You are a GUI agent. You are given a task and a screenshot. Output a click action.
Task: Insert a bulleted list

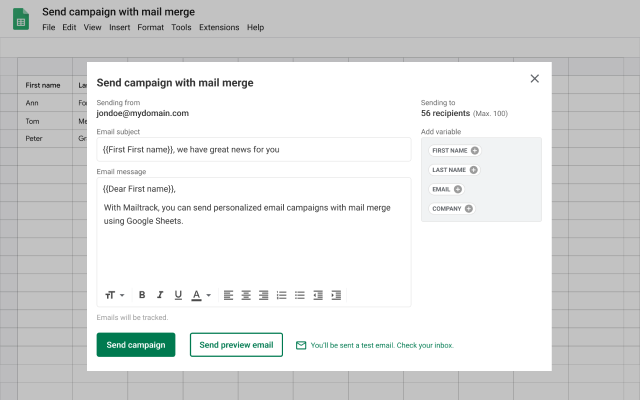point(300,295)
